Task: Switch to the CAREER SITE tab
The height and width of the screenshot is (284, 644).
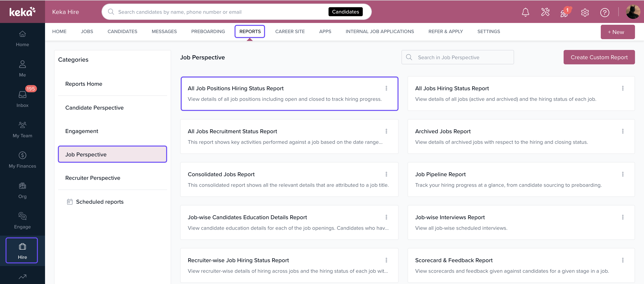Action: (290, 32)
